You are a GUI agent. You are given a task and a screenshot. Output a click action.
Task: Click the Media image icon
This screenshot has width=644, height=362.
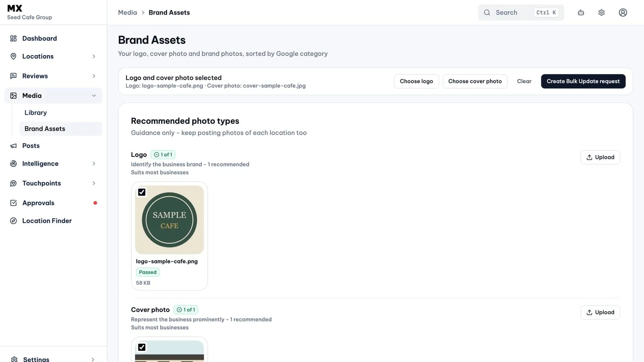13,96
